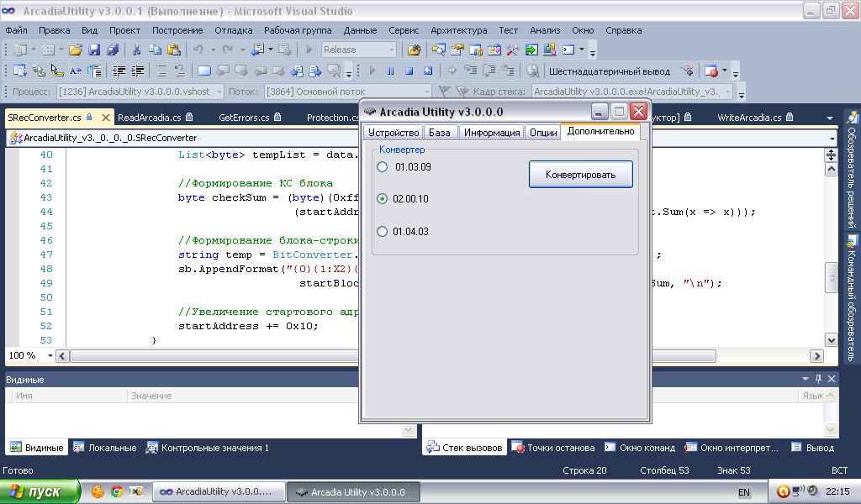This screenshot has width=861, height=504.
Task: Click the Cut scissors icon
Action: pyautogui.click(x=136, y=50)
